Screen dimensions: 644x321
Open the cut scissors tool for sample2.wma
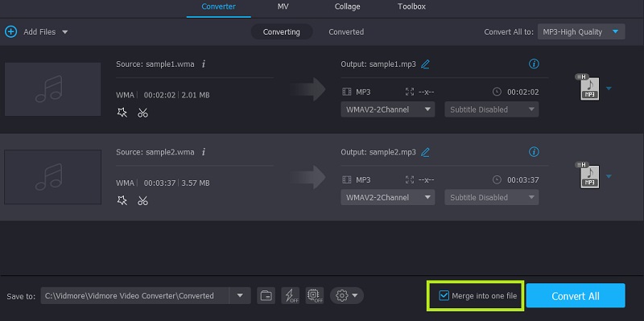point(142,200)
